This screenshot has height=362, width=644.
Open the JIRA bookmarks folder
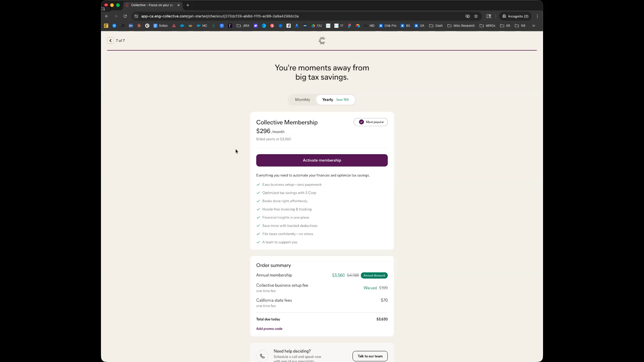[243, 25]
